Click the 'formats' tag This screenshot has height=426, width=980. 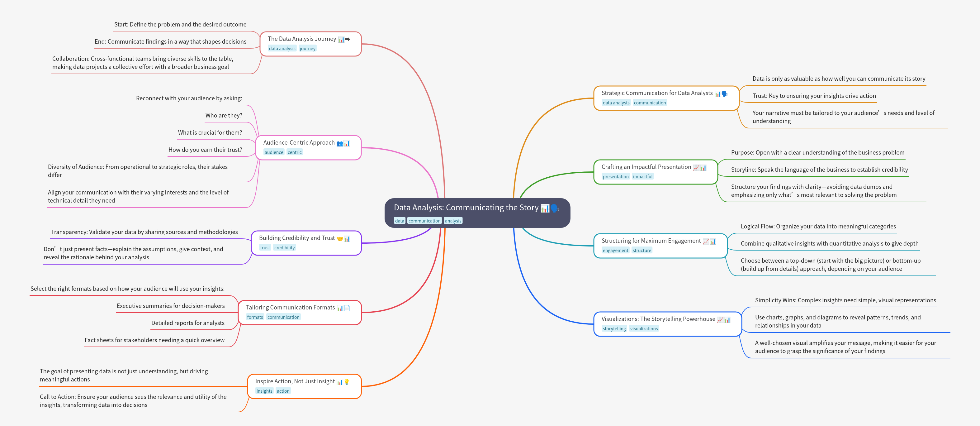(255, 317)
